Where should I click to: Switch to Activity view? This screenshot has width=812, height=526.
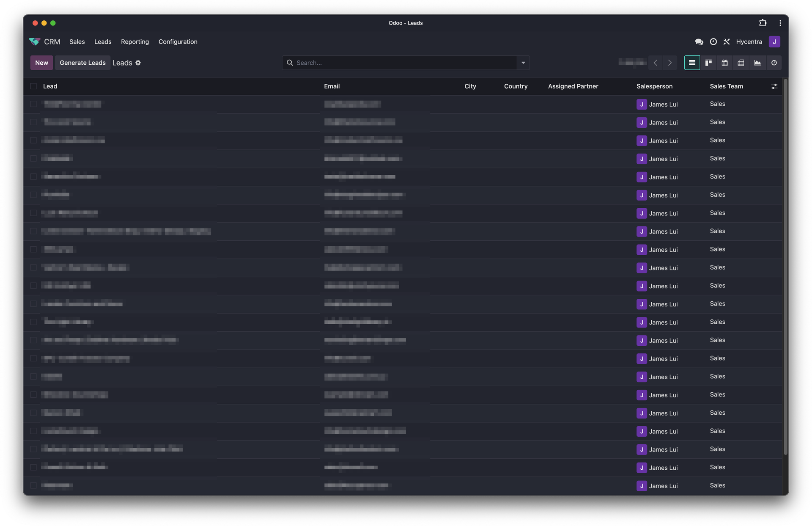tap(774, 63)
